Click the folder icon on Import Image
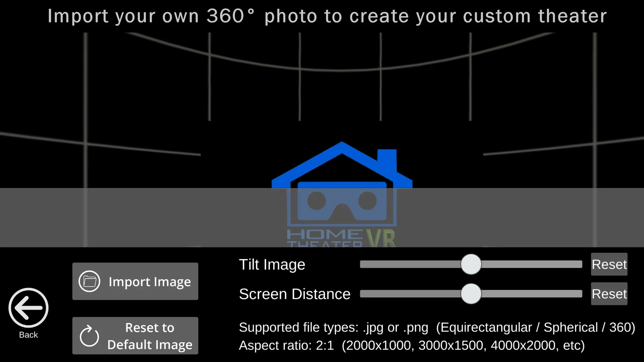This screenshot has width=644, height=362. pos(90,281)
